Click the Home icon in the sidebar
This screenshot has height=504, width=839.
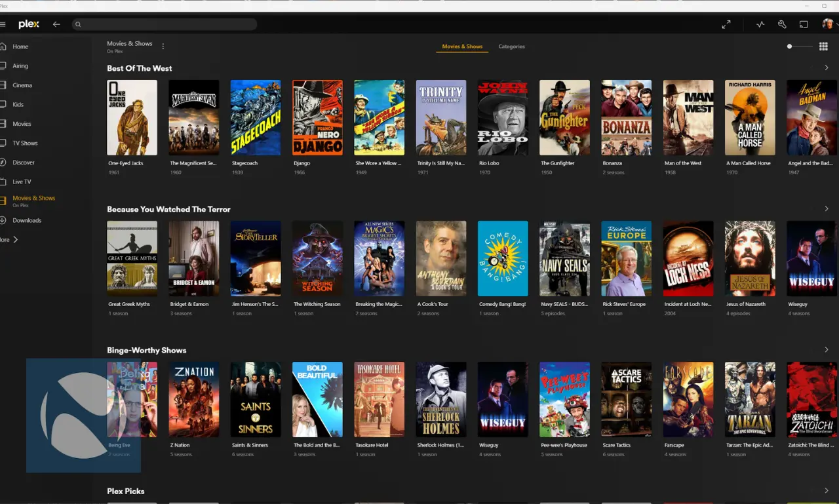point(3,47)
